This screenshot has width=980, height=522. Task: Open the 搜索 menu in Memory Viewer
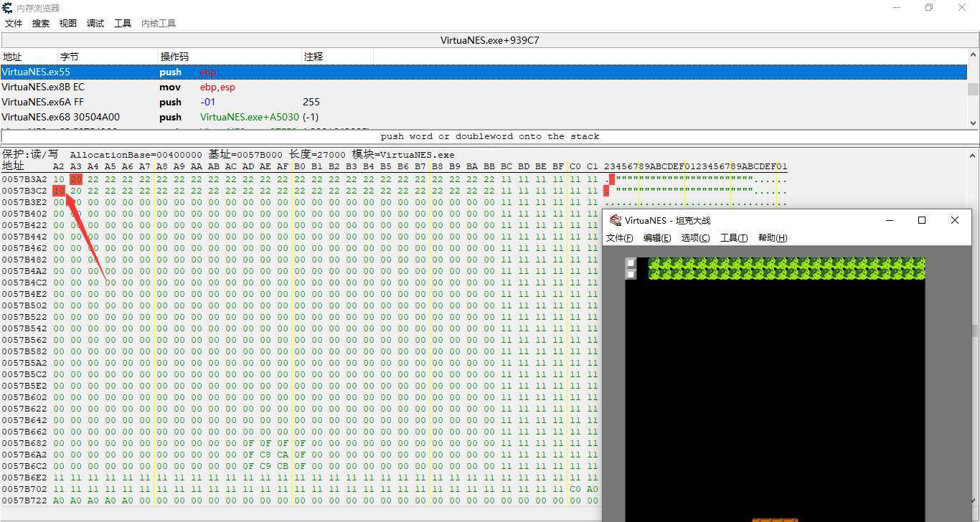41,24
